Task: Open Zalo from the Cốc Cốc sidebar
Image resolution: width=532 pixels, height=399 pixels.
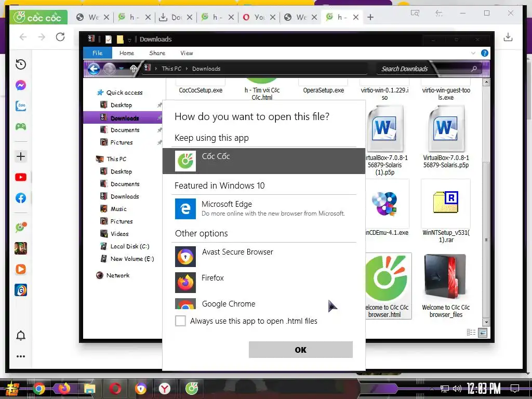Action: click(21, 106)
